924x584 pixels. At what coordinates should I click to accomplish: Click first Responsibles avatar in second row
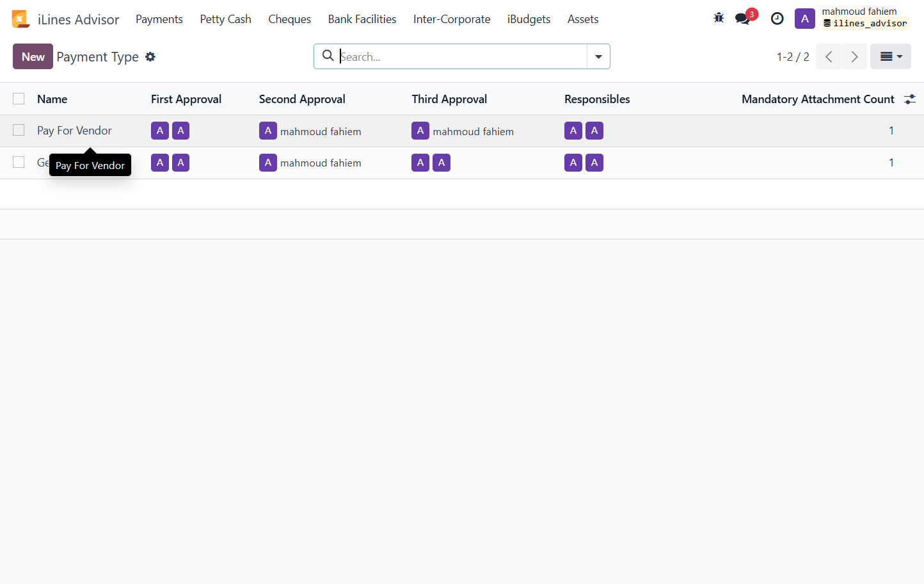point(573,163)
